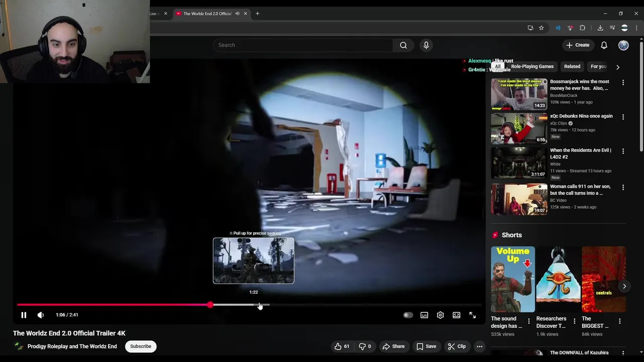Switch to theater mode
Screen dimensions: 644x362
(x=456, y=315)
